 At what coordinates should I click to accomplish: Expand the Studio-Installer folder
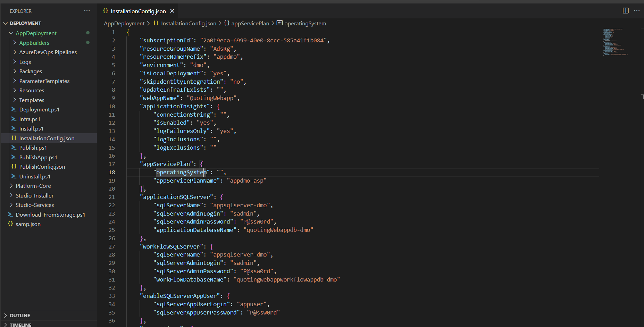click(x=11, y=195)
